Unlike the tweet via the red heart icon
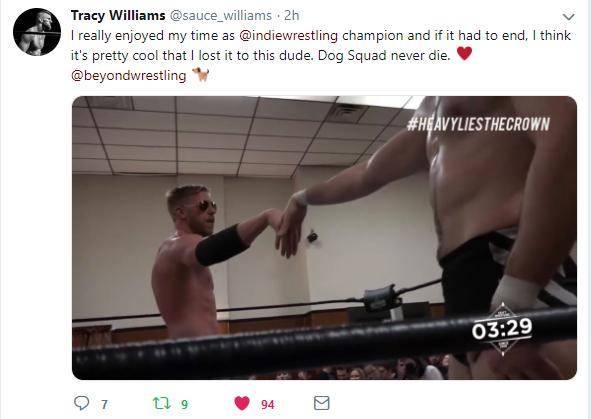 (242, 403)
